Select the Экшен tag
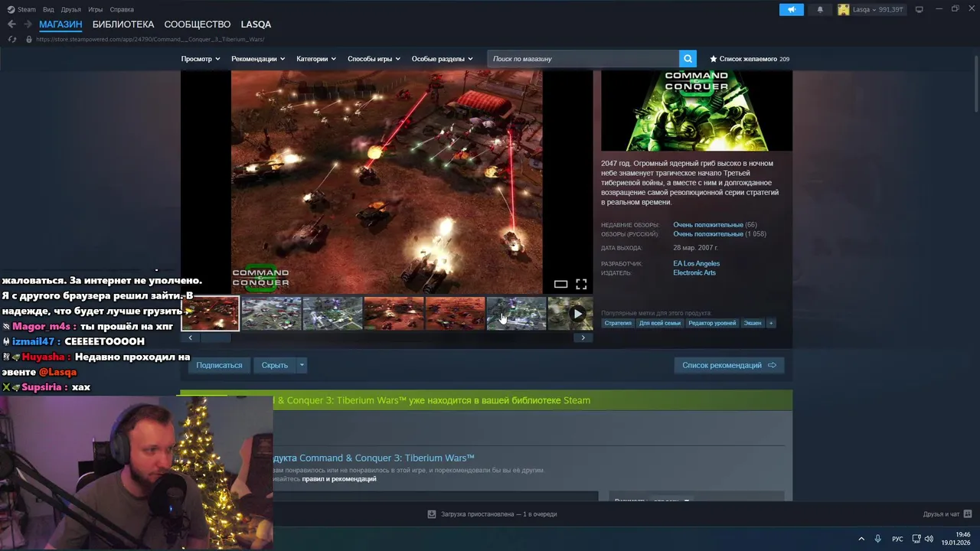This screenshot has width=980, height=551. coord(753,323)
